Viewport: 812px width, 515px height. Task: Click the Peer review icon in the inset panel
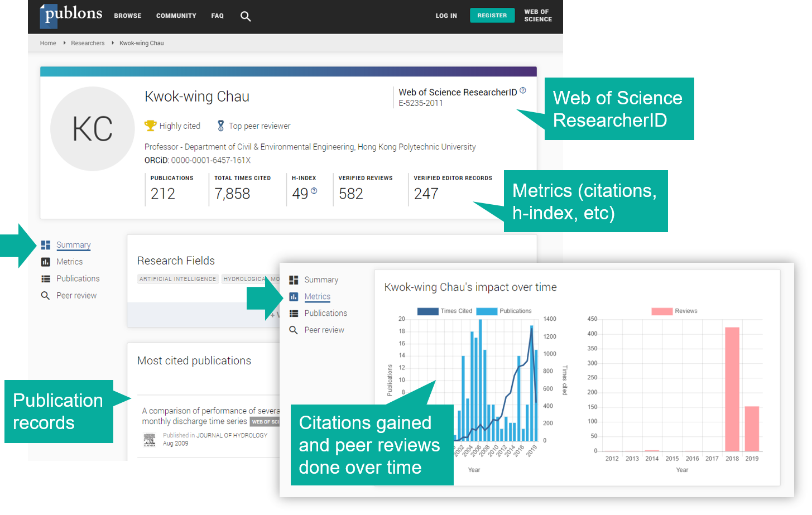[294, 330]
